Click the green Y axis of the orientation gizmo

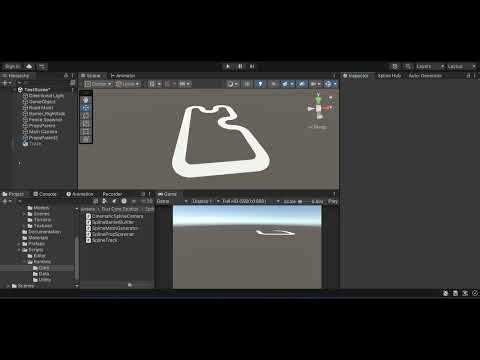318,100
